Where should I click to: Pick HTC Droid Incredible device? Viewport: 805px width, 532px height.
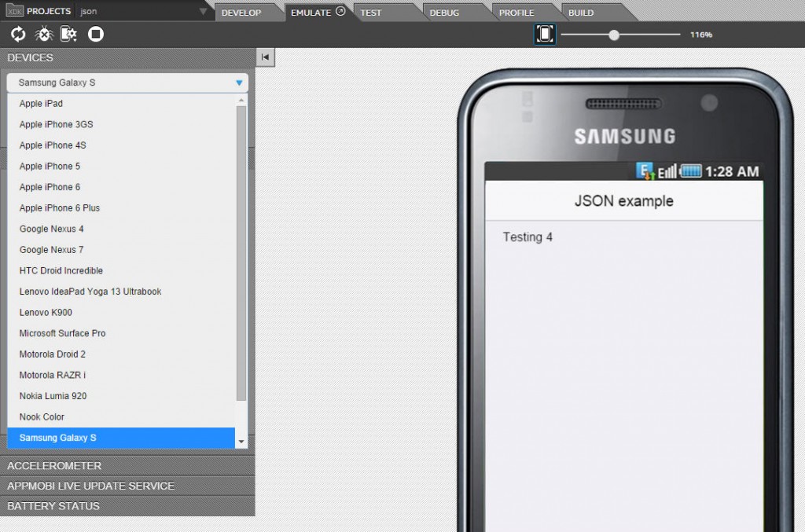coord(121,271)
